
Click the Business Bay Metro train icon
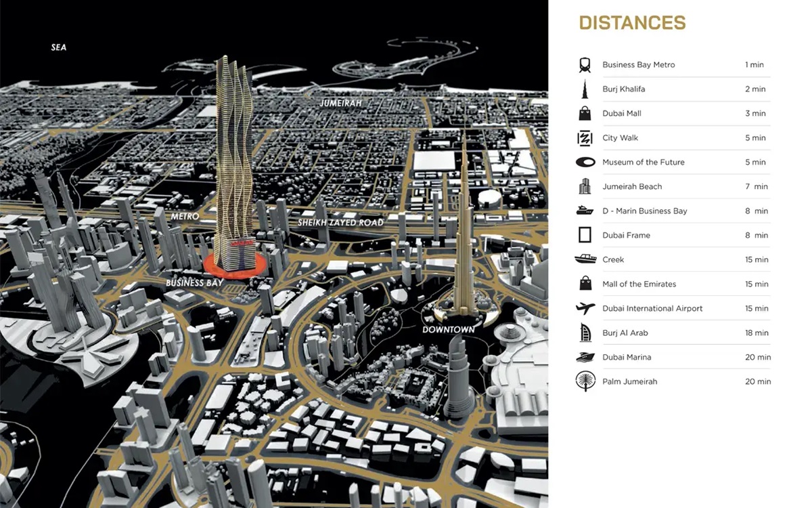click(585, 65)
